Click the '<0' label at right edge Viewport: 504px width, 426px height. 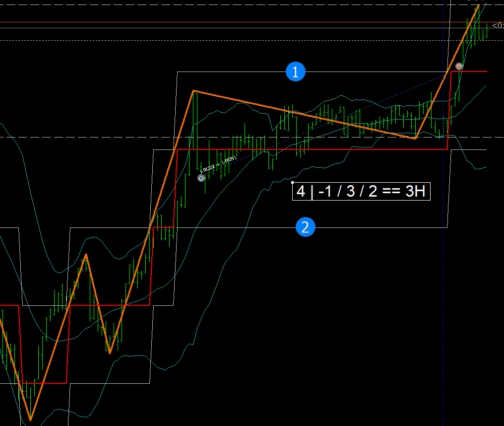497,26
